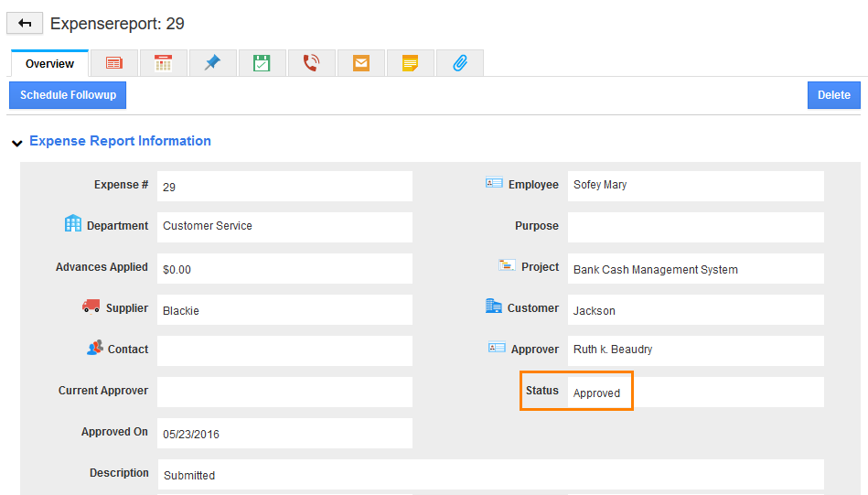Open the yellow sticky notes tab
Image resolution: width=868 pixels, height=495 pixels.
(410, 63)
